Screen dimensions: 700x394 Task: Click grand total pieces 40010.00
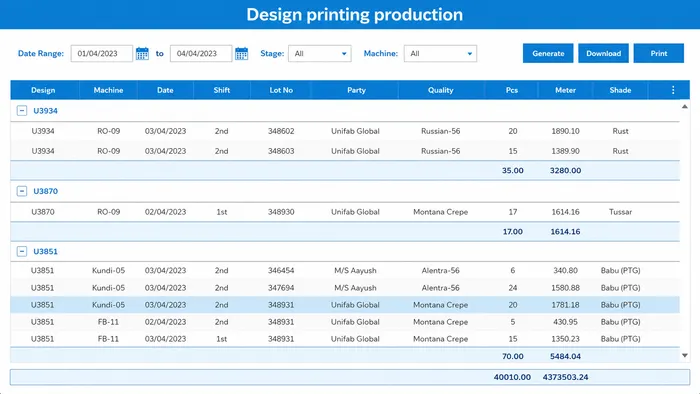point(512,377)
